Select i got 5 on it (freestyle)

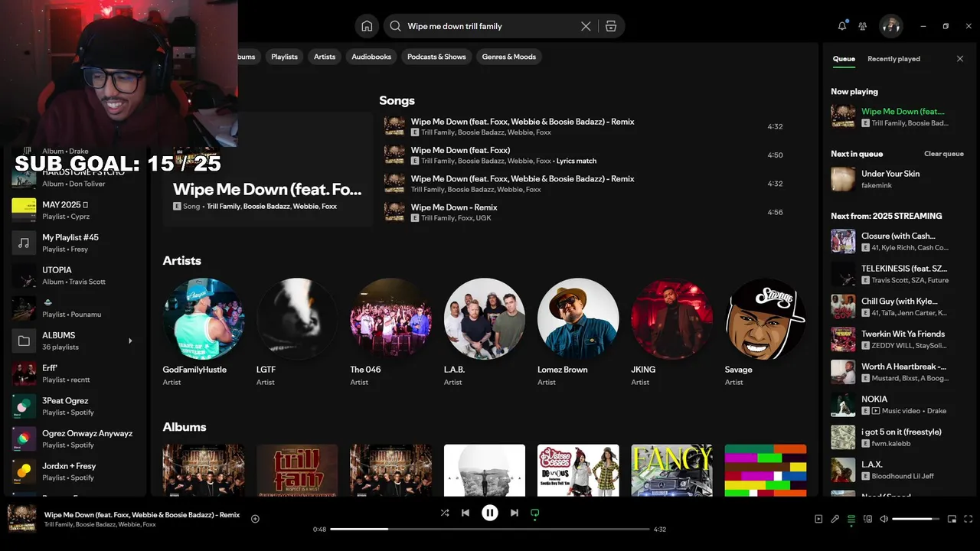(x=898, y=437)
